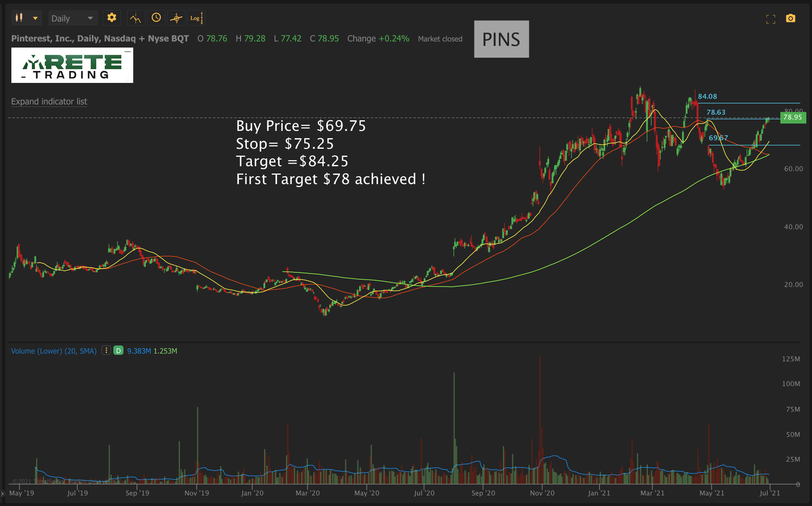
Task: Click the 50M volume axis label
Action: [793, 434]
